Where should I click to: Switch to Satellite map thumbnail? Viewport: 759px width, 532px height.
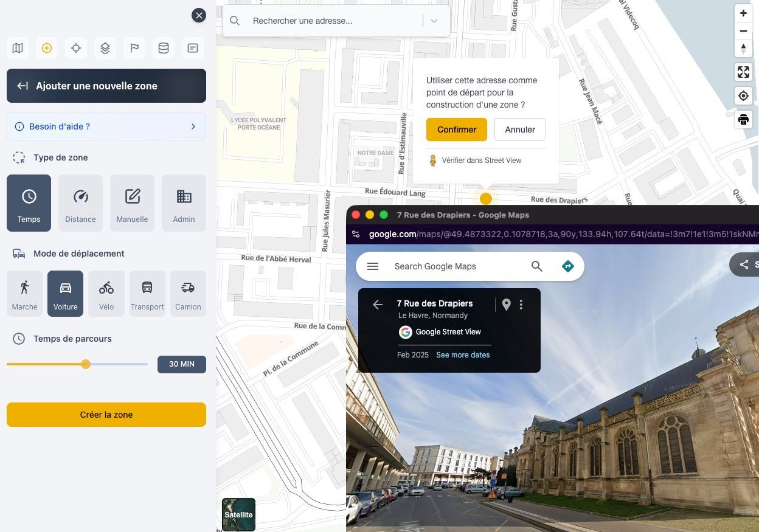click(x=238, y=514)
